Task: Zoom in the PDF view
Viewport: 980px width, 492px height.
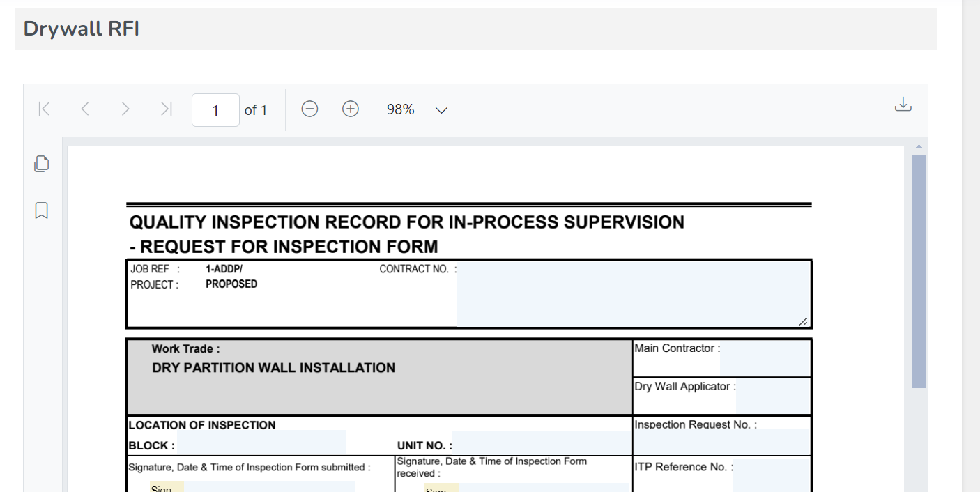Action: 350,109
